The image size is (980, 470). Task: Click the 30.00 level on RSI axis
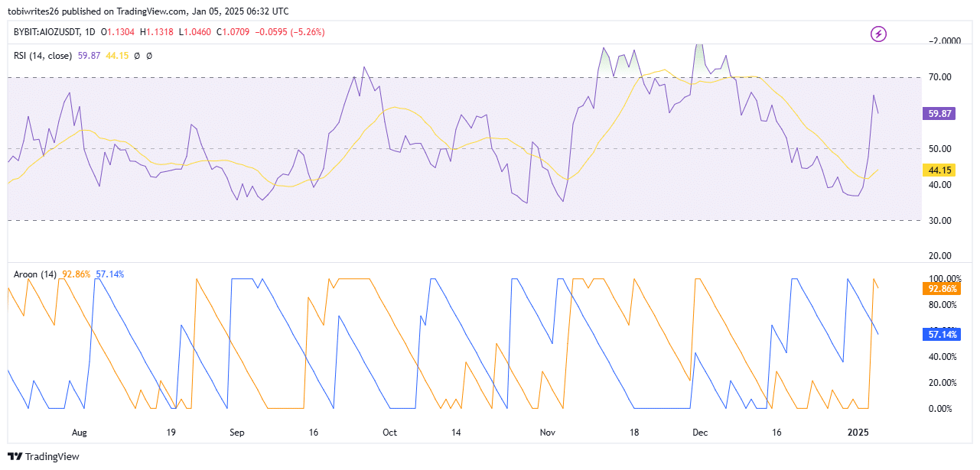point(939,221)
